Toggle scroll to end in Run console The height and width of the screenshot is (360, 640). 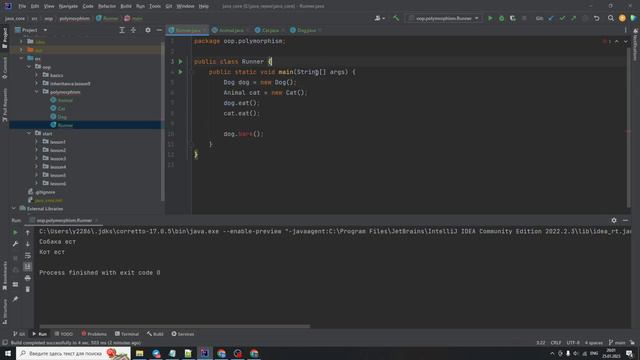[x=28, y=267]
